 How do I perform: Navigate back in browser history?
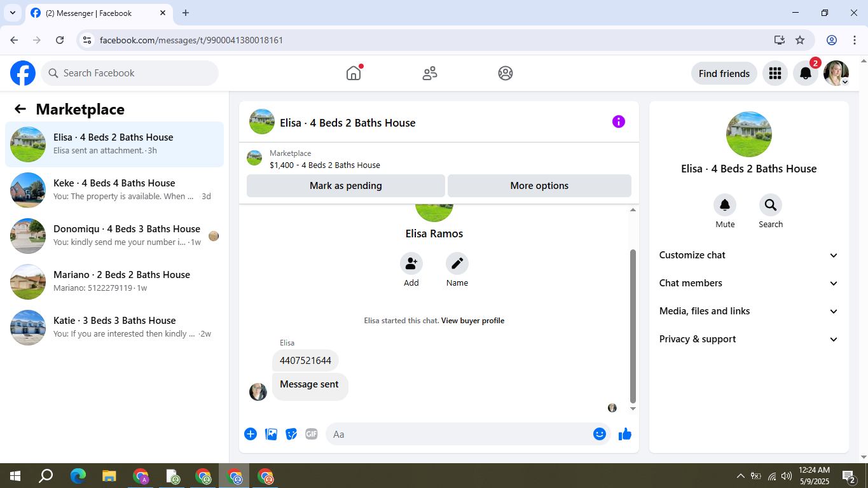coord(14,40)
